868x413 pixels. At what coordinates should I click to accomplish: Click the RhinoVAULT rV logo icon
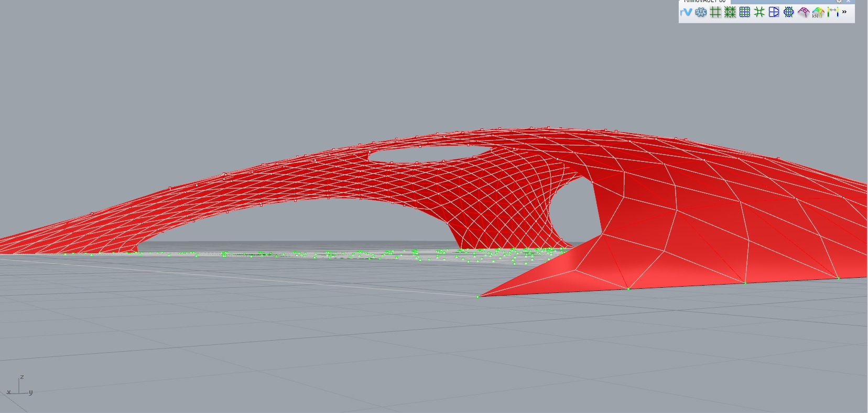click(x=686, y=12)
